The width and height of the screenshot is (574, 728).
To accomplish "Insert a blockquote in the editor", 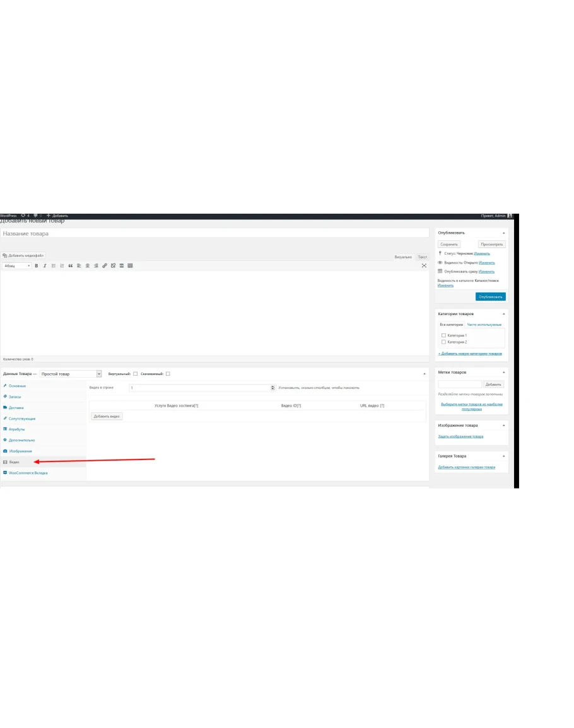I will point(71,266).
